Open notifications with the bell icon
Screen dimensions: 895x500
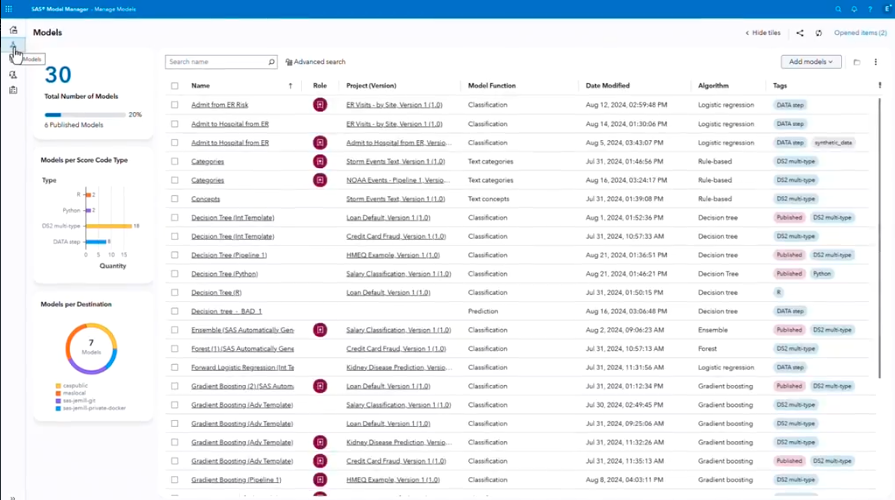[x=853, y=8]
